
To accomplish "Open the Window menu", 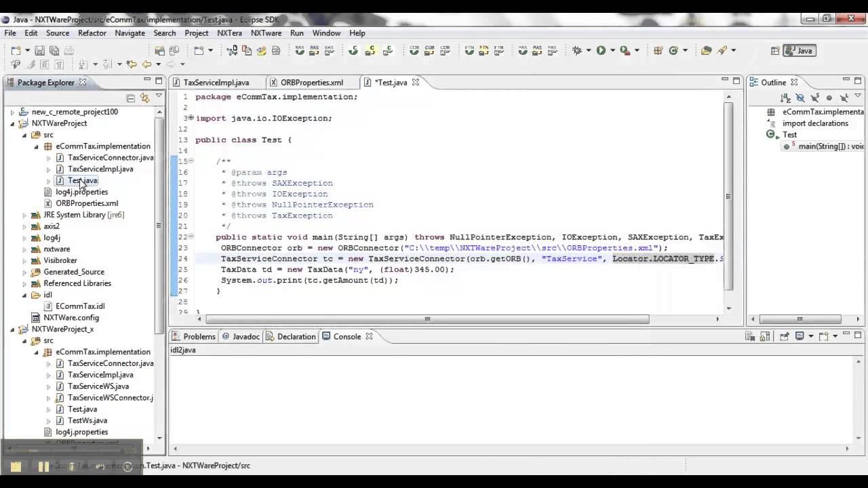I will 326,33.
